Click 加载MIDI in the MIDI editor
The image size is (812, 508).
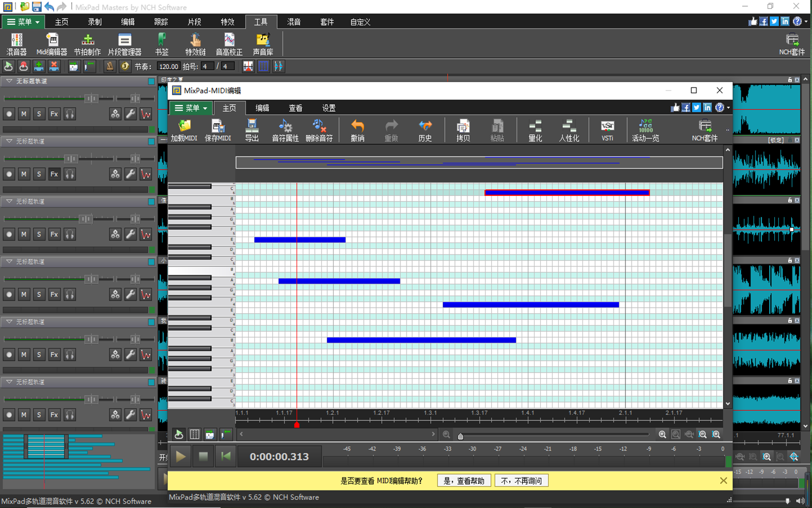184,130
